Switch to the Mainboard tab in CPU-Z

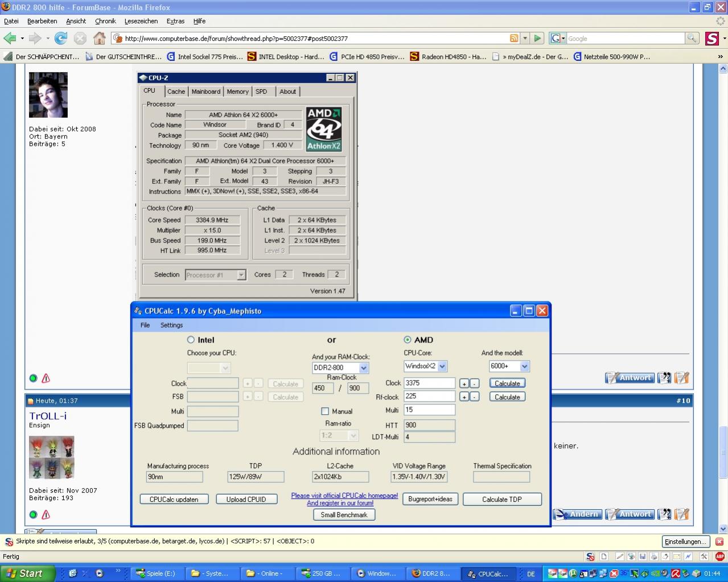coord(205,92)
